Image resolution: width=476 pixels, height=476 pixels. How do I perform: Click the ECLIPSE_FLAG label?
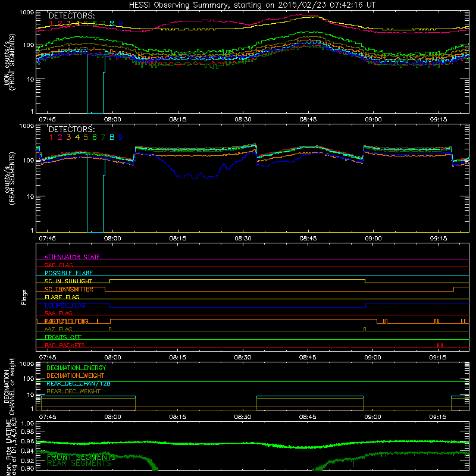[65, 305]
